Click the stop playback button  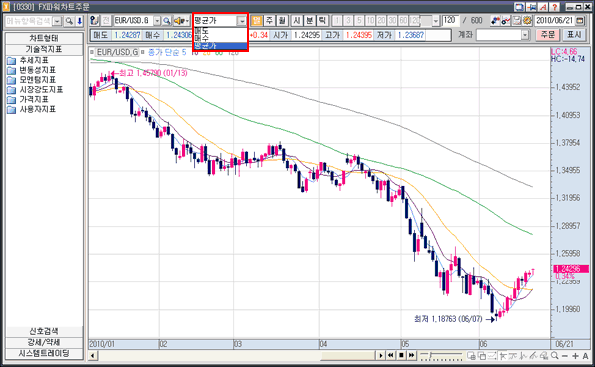[401, 356]
